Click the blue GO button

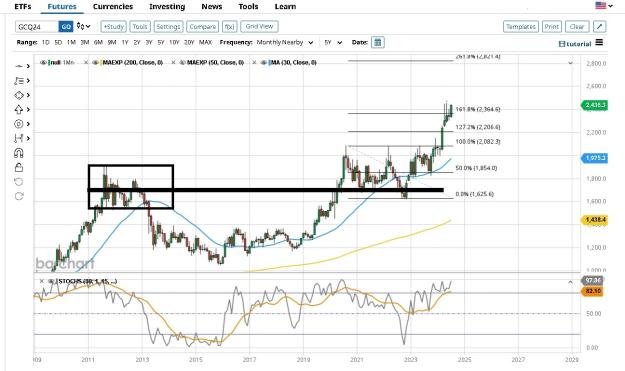66,27
